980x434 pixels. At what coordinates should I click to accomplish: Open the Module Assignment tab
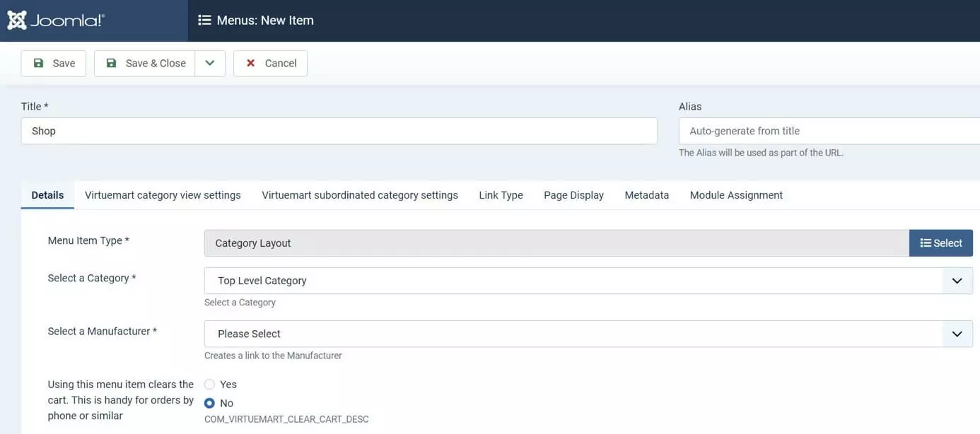[736, 195]
